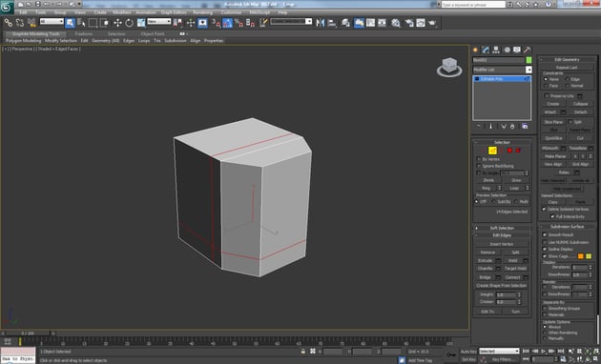
Task: Open the Modifiers menu
Action: pos(122,12)
